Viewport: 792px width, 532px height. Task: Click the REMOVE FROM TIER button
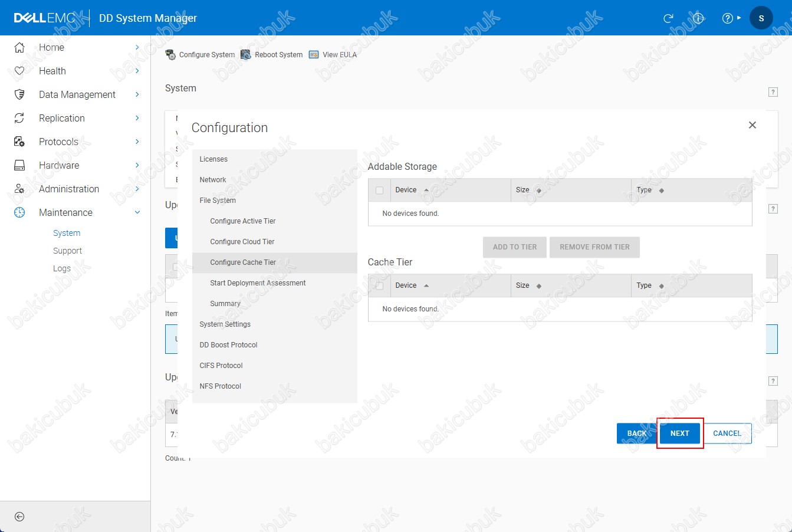click(594, 247)
